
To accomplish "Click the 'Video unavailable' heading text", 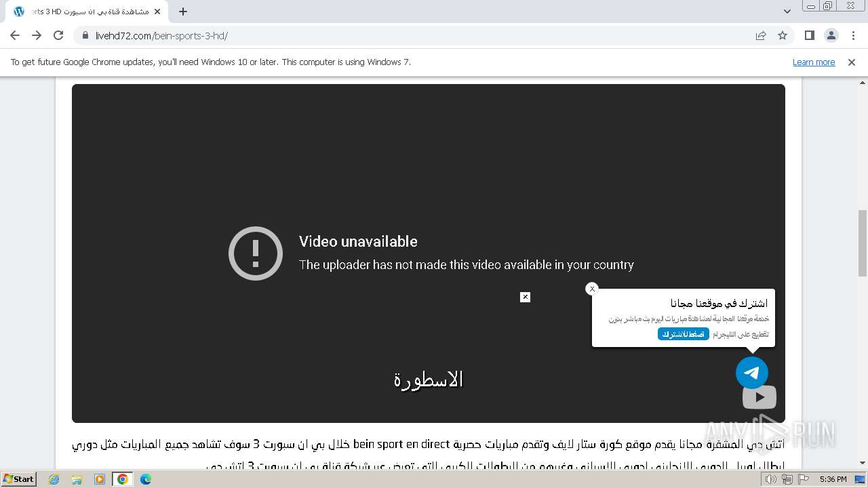I will click(x=358, y=241).
